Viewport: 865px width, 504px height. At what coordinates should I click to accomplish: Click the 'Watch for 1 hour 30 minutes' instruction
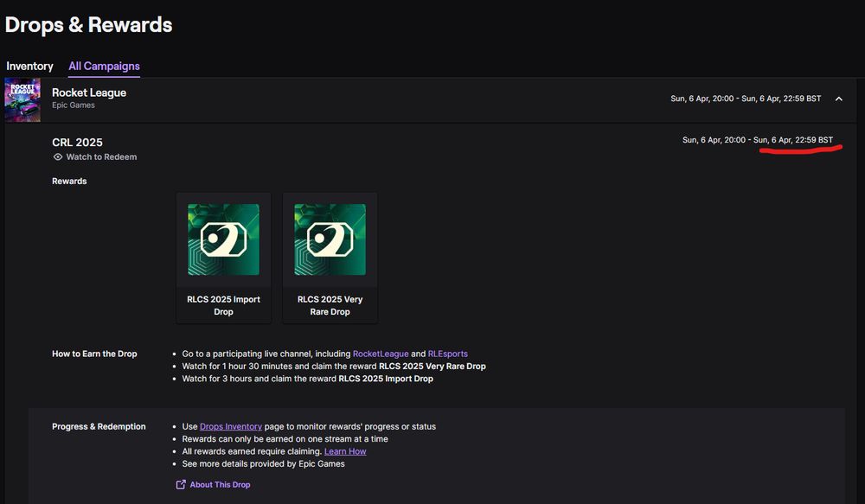[334, 367]
